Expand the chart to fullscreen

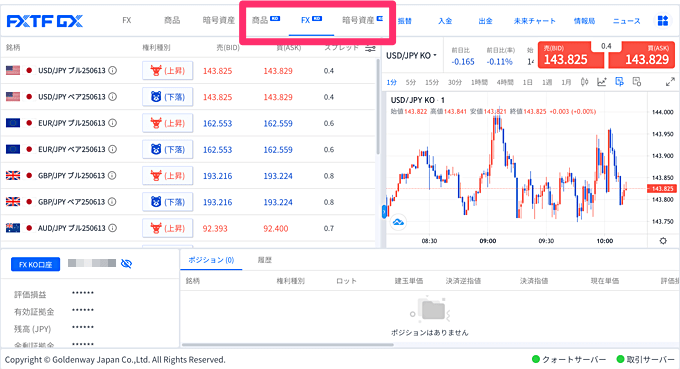click(670, 82)
